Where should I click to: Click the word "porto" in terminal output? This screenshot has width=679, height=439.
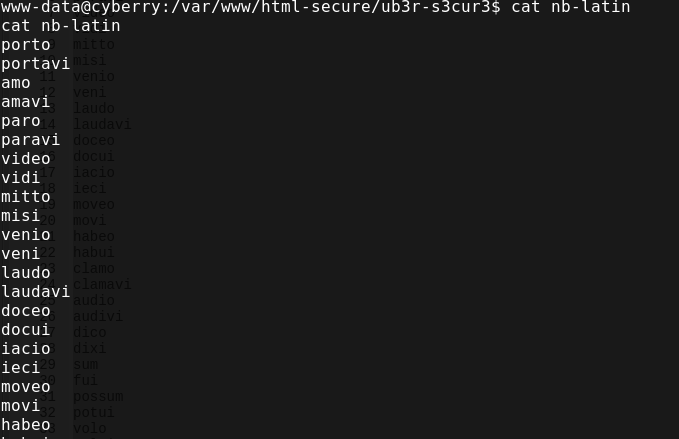(26, 45)
